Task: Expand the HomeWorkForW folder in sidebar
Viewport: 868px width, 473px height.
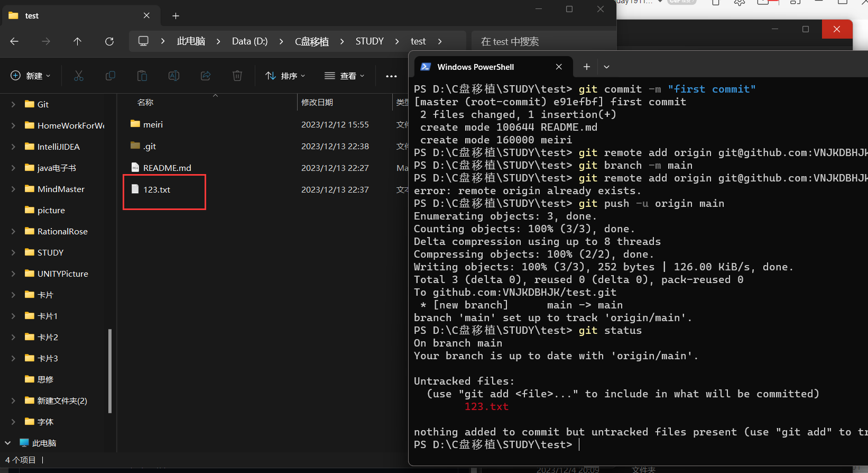Action: [13, 125]
